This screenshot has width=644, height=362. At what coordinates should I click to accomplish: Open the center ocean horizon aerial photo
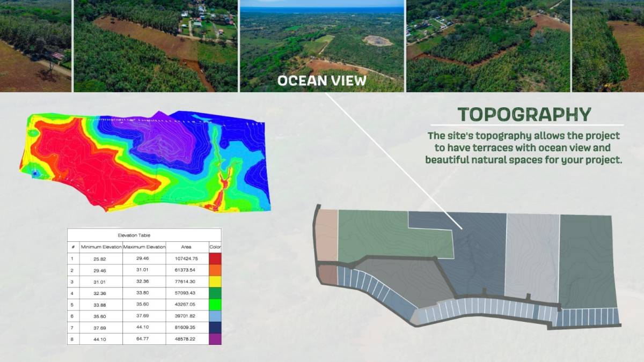pos(321,38)
